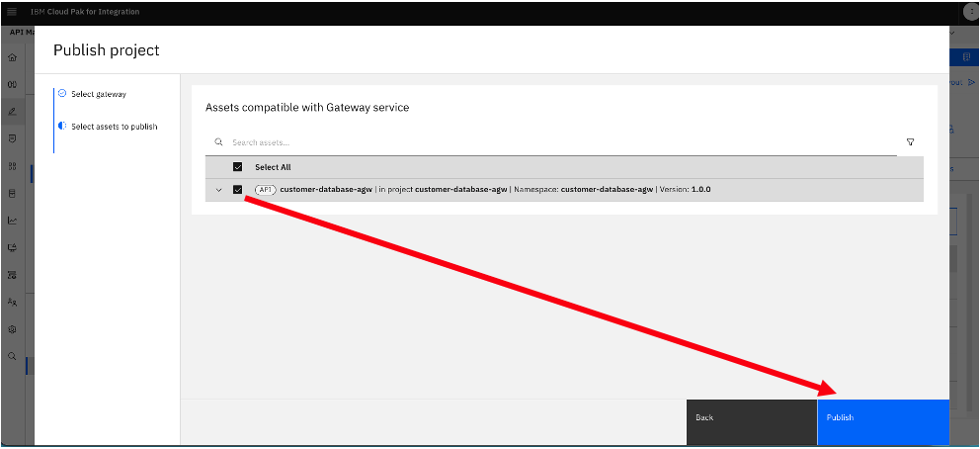
Task: Click the Version: 1.0.0 text
Action: (685, 190)
